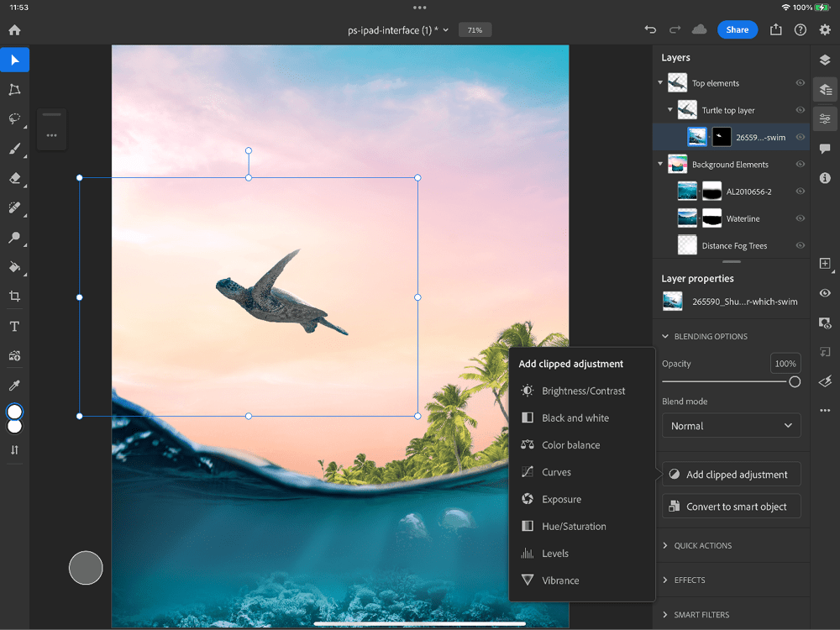This screenshot has height=630, width=840.
Task: Click the Opacity slider handle
Action: coord(795,381)
